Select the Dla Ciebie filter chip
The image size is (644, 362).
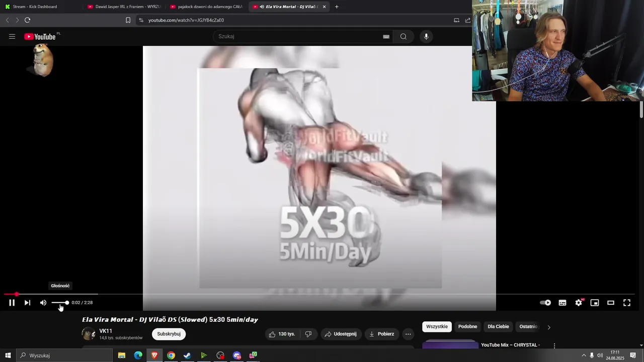pos(498,326)
